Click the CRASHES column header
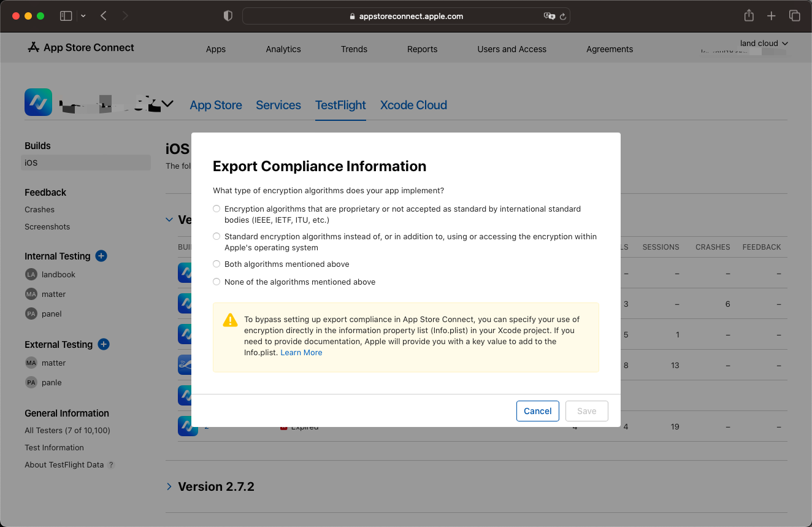Screen dimensions: 812x527 [x=713, y=247]
